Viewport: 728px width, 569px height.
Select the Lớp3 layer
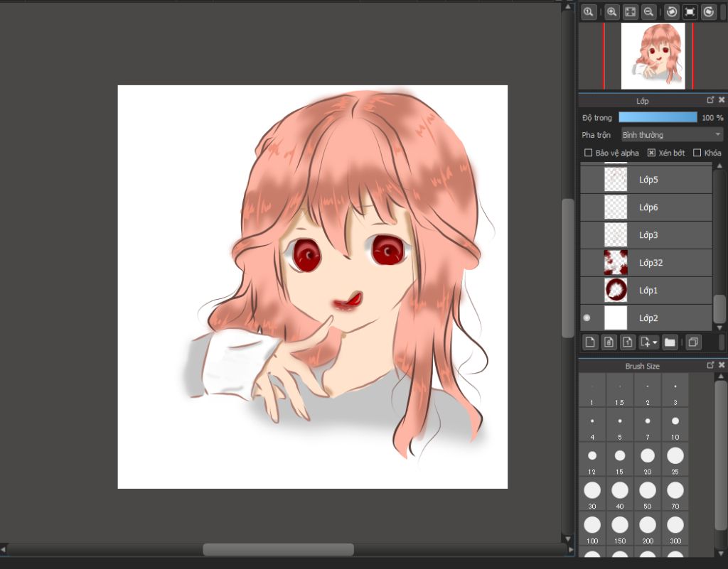646,234
